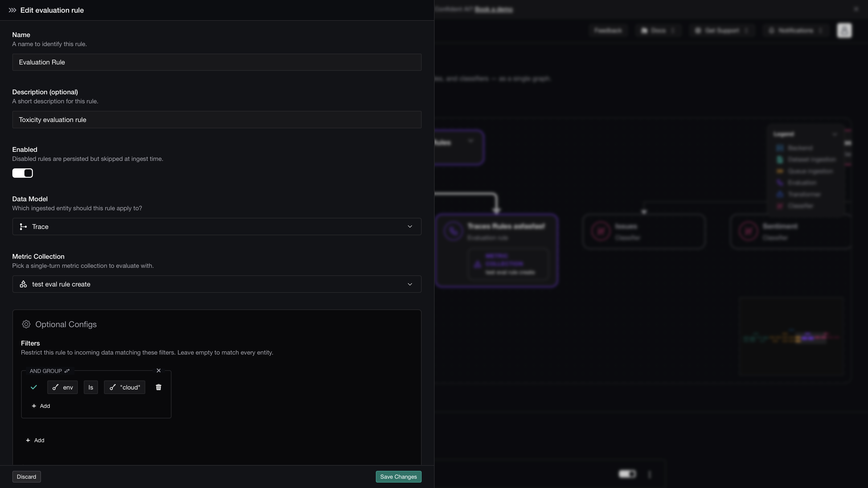Open the Data Model Trace dropdown
Viewport: 868px width, 488px height.
(x=217, y=227)
